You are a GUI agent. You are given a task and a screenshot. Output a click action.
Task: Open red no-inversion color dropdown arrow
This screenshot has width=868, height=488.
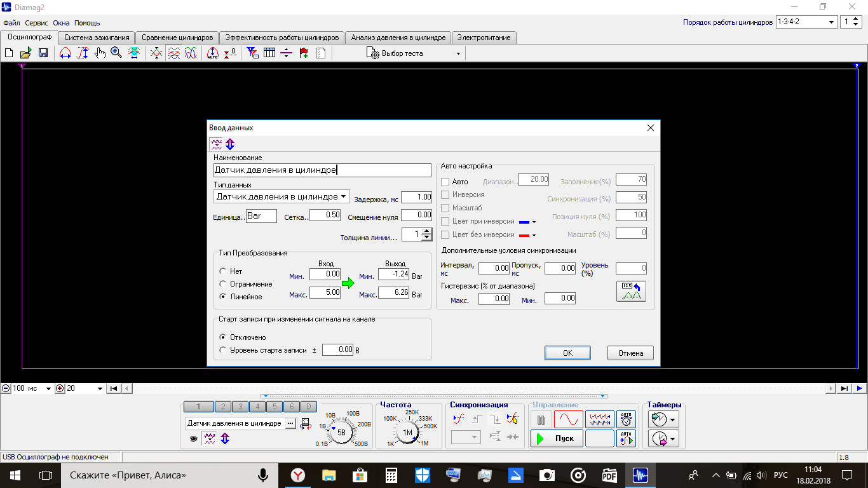(534, 235)
